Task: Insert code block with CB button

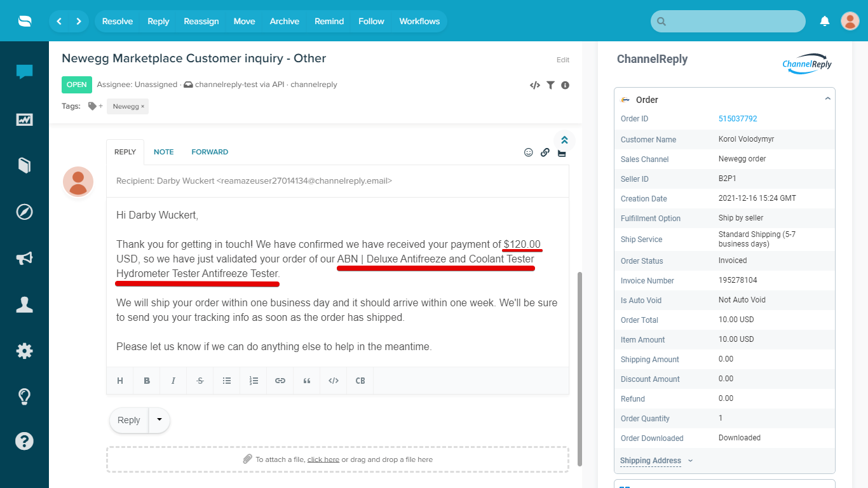Action: point(360,381)
